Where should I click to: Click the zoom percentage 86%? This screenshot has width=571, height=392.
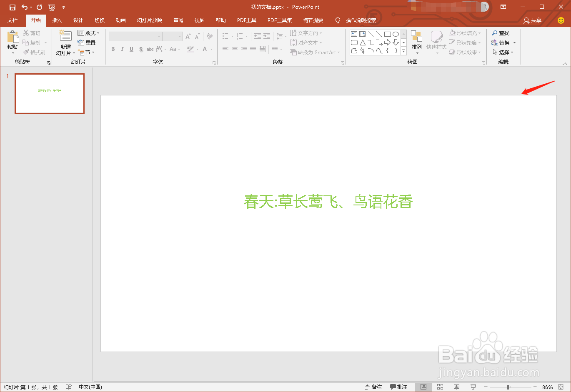(548, 387)
